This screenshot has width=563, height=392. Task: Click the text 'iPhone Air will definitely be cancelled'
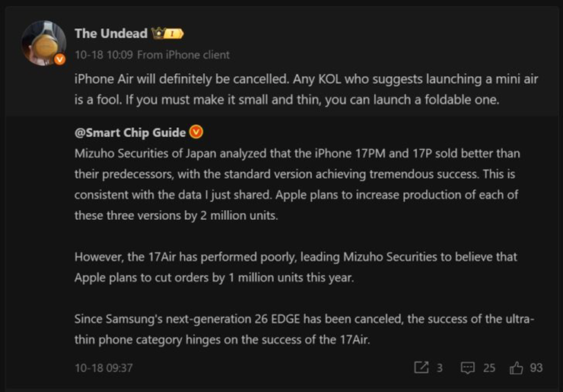click(175, 79)
